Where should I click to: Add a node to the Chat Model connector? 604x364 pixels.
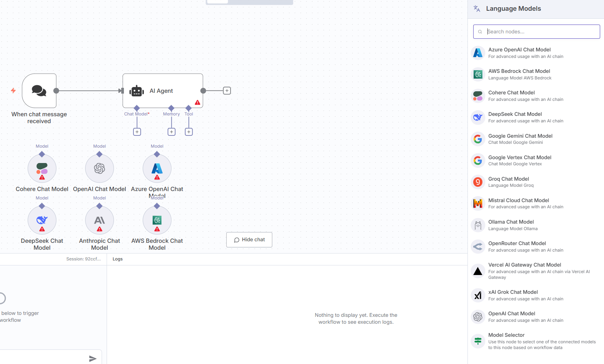click(137, 132)
